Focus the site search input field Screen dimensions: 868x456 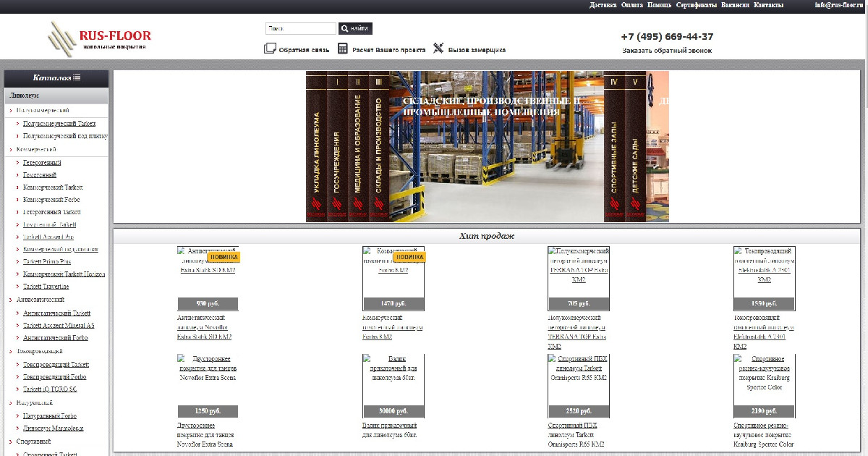301,29
